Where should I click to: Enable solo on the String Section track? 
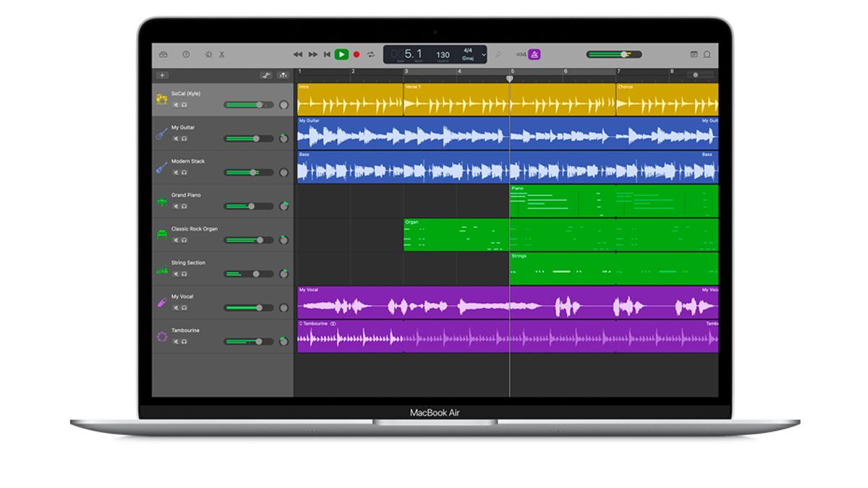185,273
